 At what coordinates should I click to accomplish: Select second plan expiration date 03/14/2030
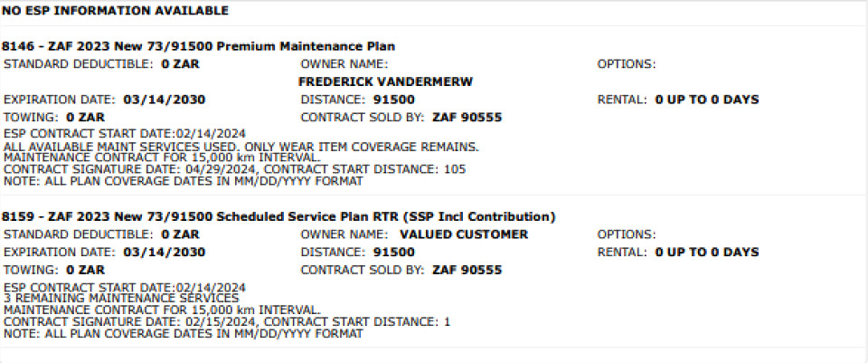click(x=165, y=253)
